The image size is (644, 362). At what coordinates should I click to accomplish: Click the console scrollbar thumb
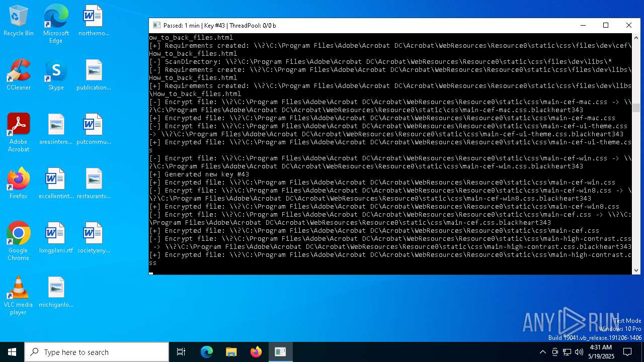point(636,108)
